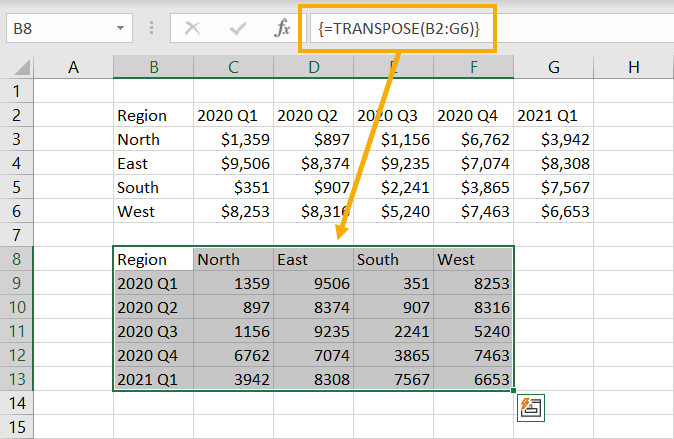Click the cell containing $5,240
674x439 pixels.
(393, 212)
